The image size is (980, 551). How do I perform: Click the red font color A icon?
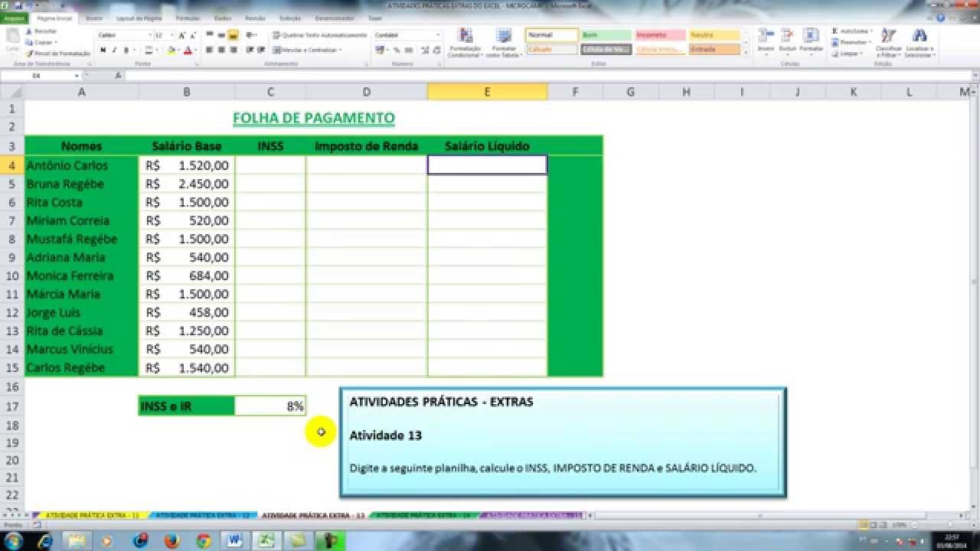pyautogui.click(x=187, y=50)
